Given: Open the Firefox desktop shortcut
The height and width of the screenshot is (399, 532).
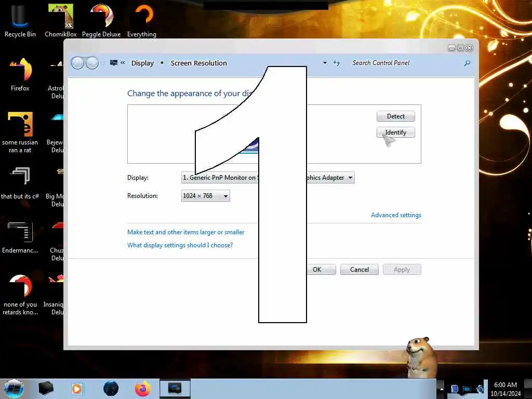Looking at the screenshot, I should click(x=20, y=74).
